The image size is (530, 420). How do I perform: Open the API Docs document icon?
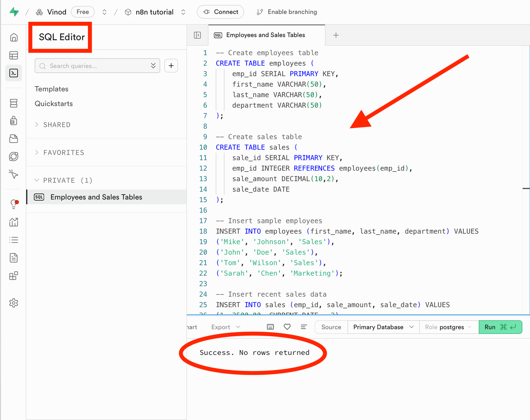[14, 258]
